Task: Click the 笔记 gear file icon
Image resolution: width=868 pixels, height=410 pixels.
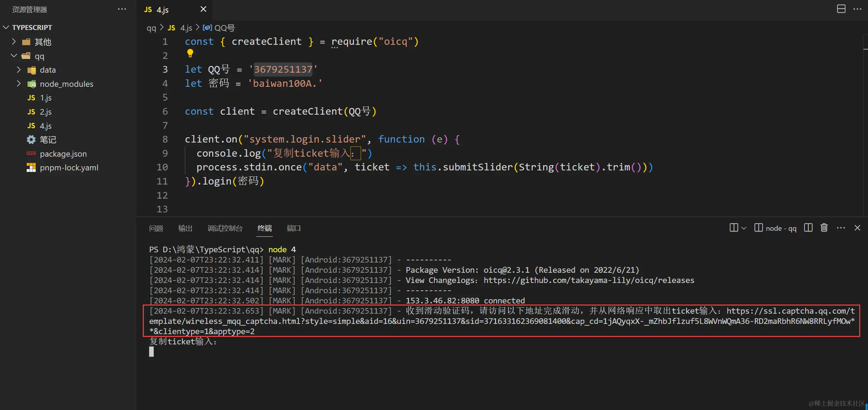Action: 31,140
